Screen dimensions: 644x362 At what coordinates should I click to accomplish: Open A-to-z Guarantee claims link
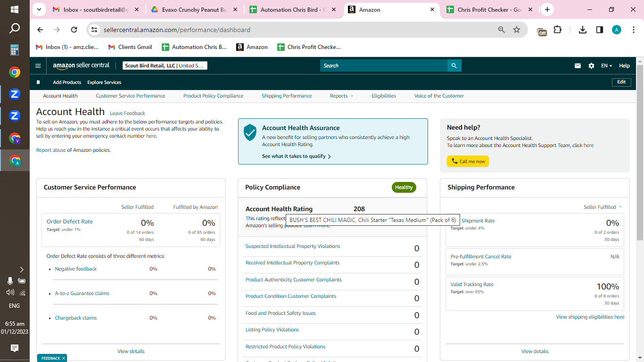(x=82, y=293)
